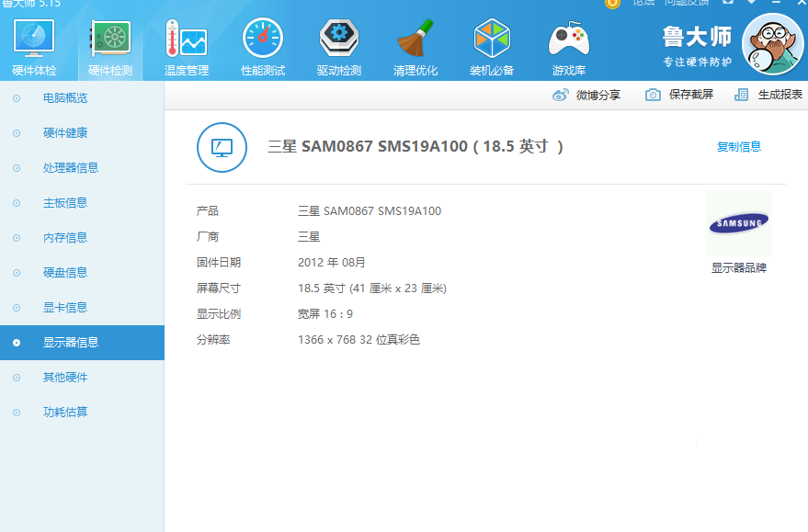
Task: Click the firmware date 2012 年 08月
Action: (332, 263)
